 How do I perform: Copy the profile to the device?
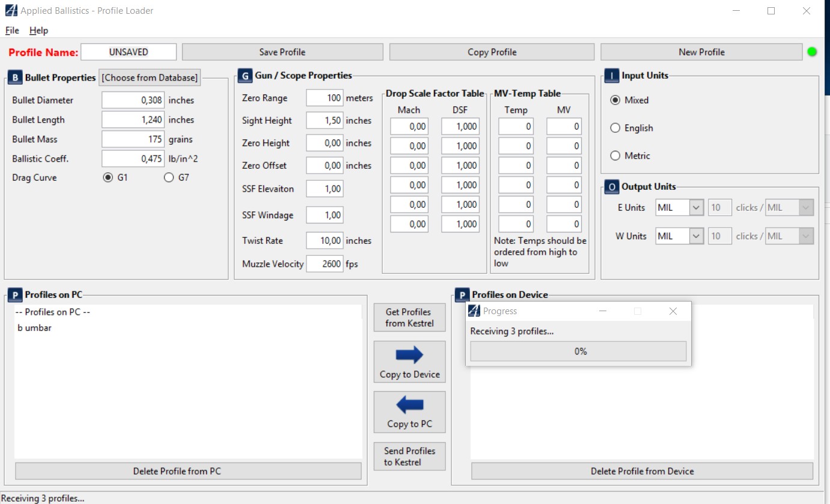(x=409, y=362)
